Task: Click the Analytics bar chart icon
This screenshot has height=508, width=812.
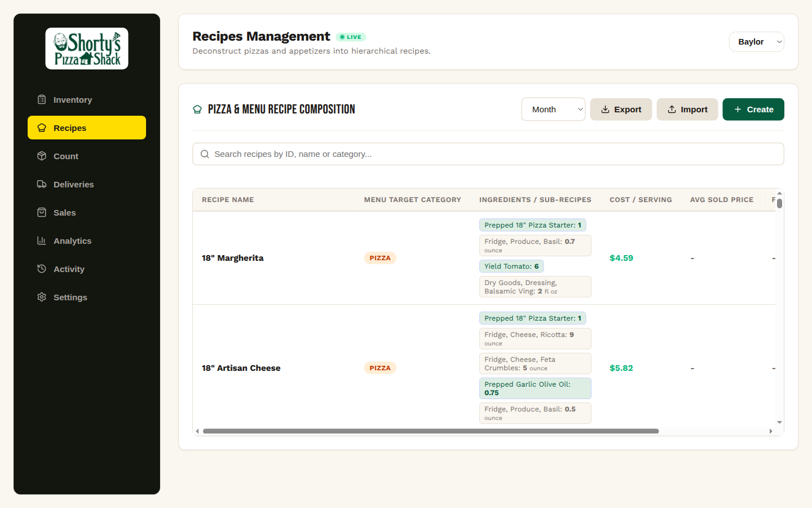Action: pyautogui.click(x=42, y=240)
